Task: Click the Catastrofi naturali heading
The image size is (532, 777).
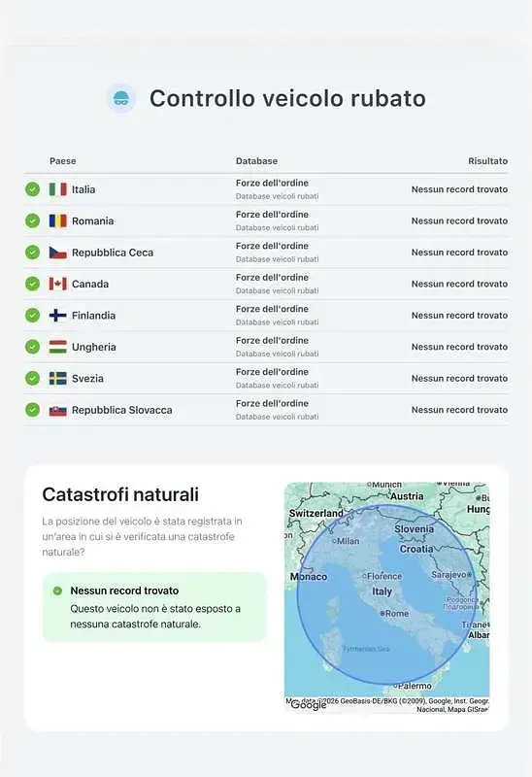Action: click(120, 494)
